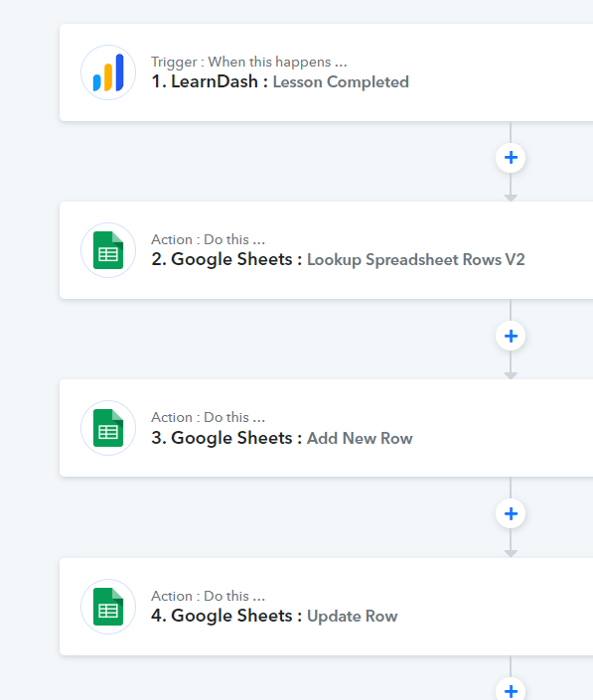The image size is (593, 700).
Task: Click the Google Sheets icon in step 3
Action: (108, 428)
